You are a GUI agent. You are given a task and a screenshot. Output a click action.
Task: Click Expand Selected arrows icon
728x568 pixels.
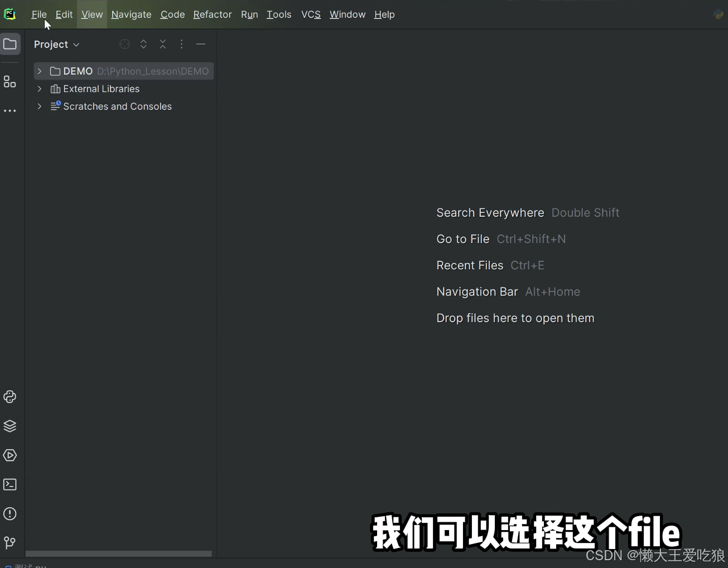tap(143, 44)
